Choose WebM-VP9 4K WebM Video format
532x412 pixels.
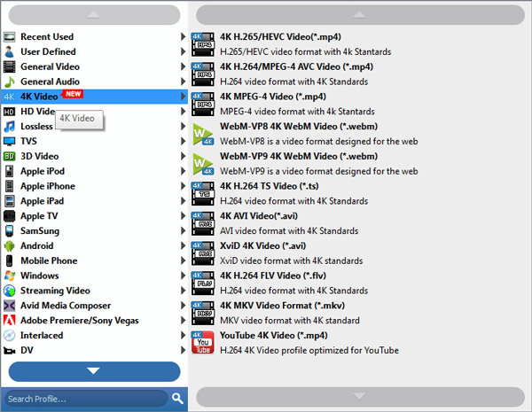coord(358,163)
